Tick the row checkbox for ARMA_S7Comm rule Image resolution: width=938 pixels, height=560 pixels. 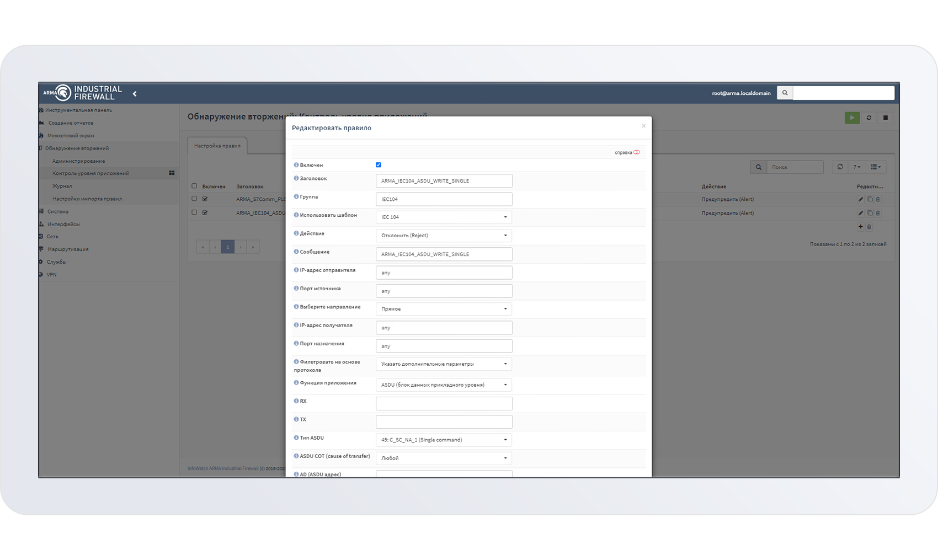click(194, 199)
